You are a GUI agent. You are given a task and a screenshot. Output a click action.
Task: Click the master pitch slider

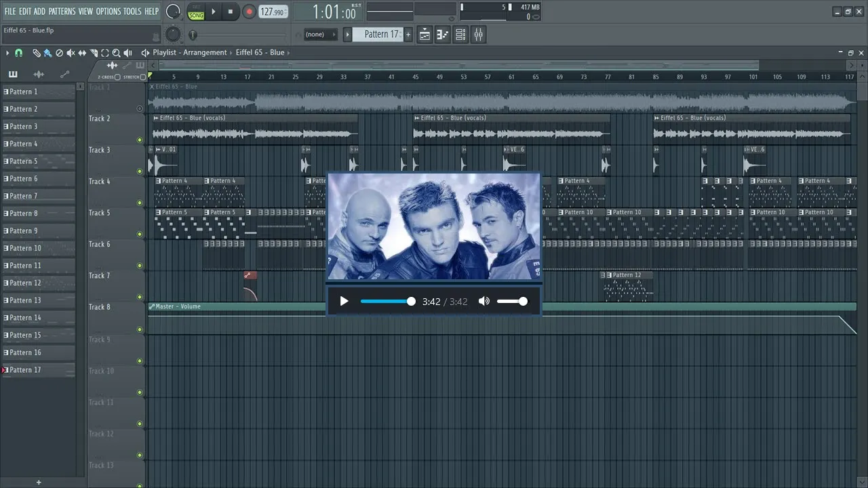pos(238,35)
